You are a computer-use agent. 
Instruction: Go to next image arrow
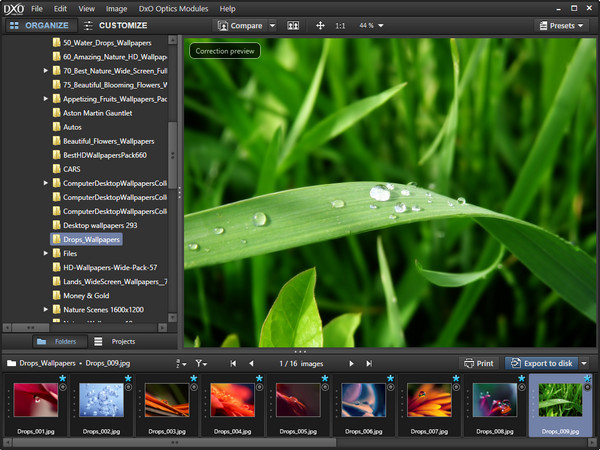pos(349,363)
